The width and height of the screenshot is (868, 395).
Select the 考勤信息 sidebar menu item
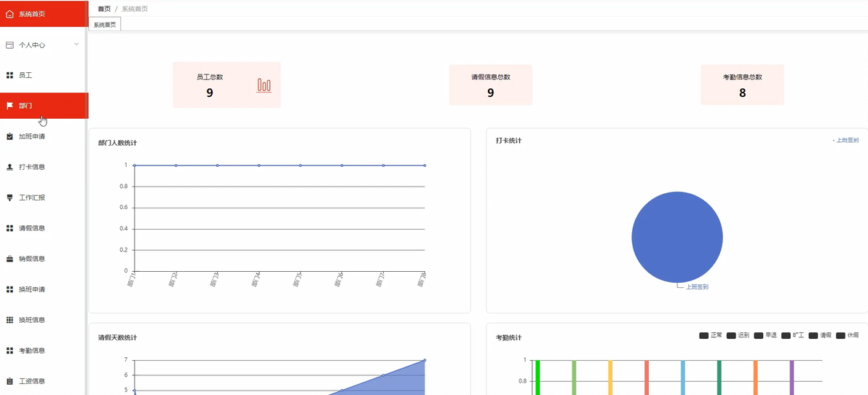(x=43, y=351)
